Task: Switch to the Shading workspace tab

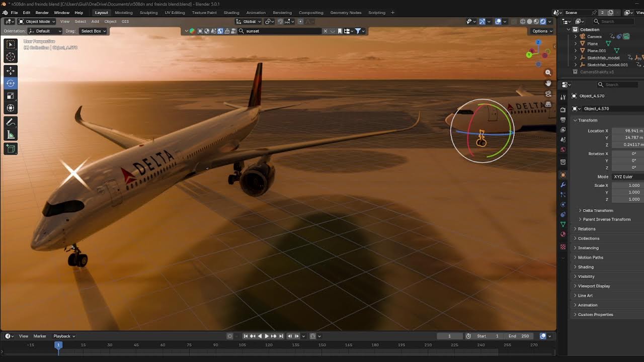Action: click(231, 13)
